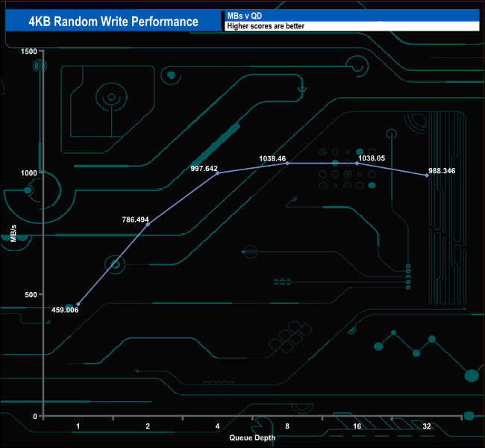Select the MB/s vertical axis label
This screenshot has width=485, height=448.
tap(14, 234)
